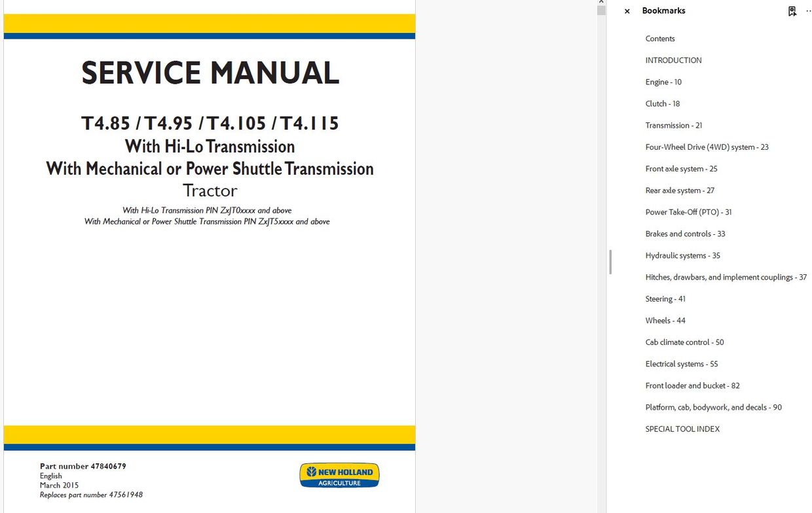Go to SPECIAL TOOL INDEX bookmark
The height and width of the screenshot is (513, 812).
pyautogui.click(x=682, y=429)
